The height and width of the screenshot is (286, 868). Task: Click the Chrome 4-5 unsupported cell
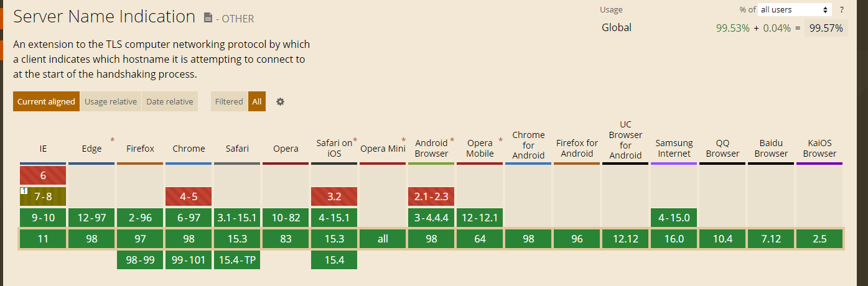click(189, 196)
